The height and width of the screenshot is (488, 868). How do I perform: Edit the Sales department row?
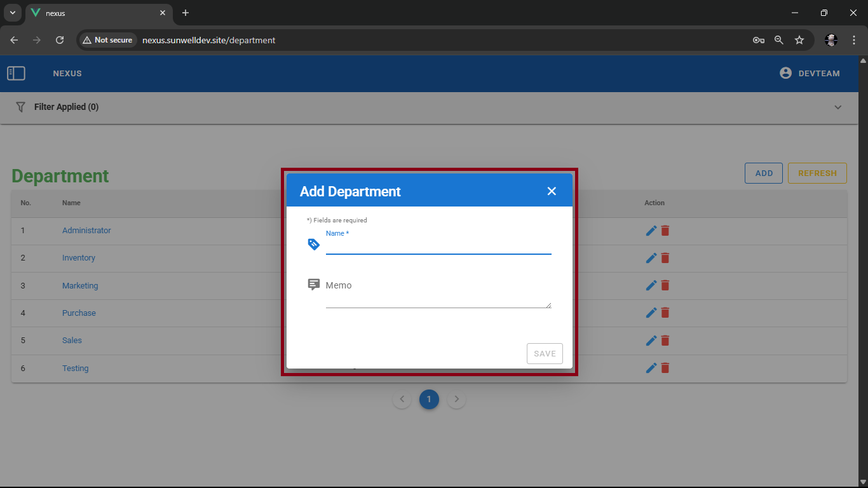point(651,341)
